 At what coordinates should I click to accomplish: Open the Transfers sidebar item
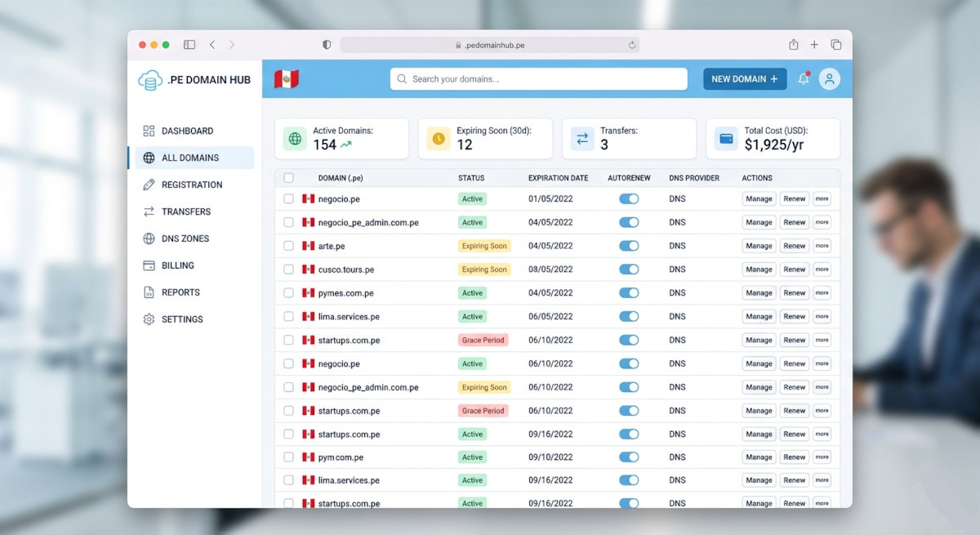191,212
